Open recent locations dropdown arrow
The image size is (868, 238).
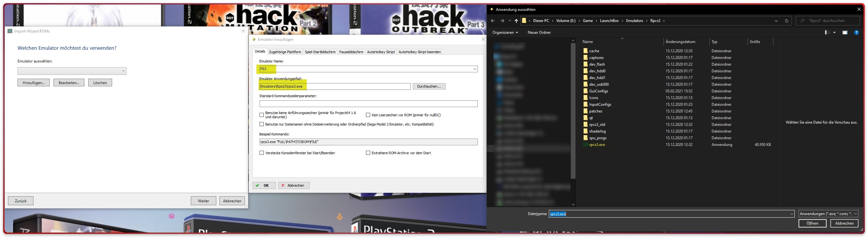pyautogui.click(x=510, y=21)
